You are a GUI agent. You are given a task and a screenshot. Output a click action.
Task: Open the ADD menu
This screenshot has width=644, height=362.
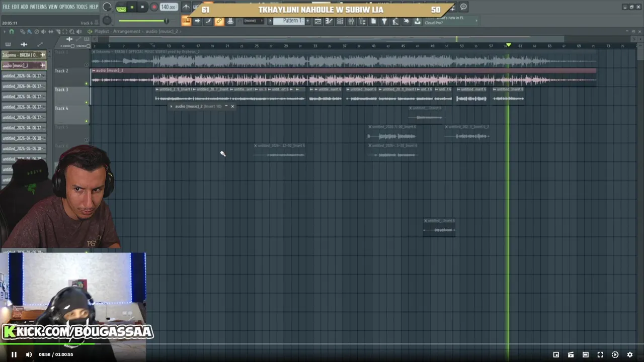tap(24, 7)
